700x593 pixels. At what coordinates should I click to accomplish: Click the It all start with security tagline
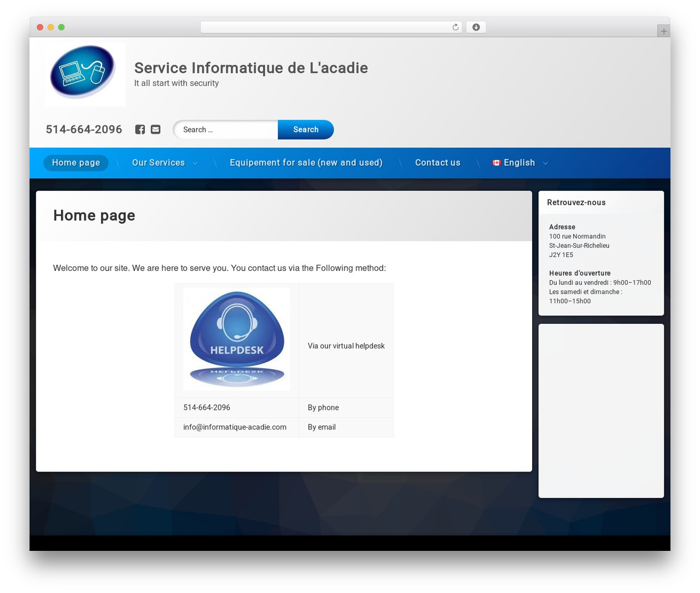[177, 83]
